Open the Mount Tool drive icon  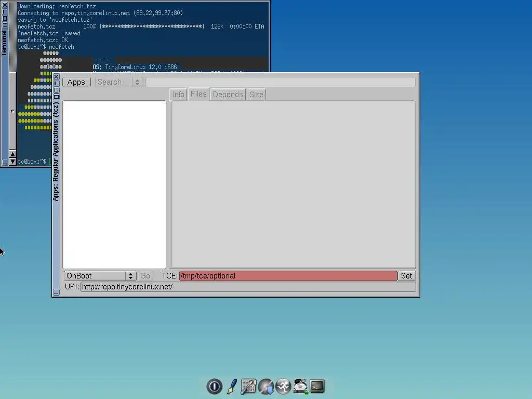pos(300,387)
